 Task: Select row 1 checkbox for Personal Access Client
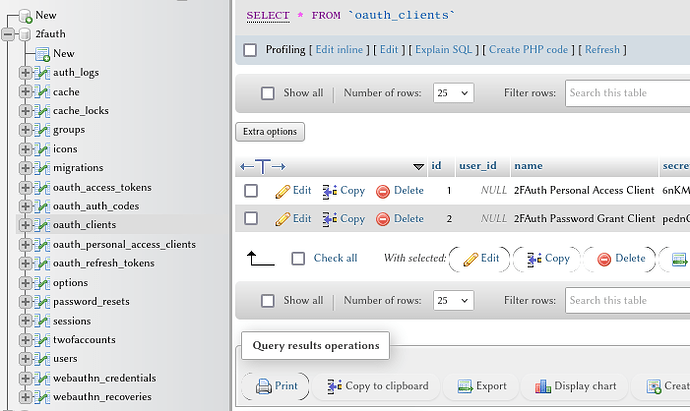pyautogui.click(x=251, y=191)
